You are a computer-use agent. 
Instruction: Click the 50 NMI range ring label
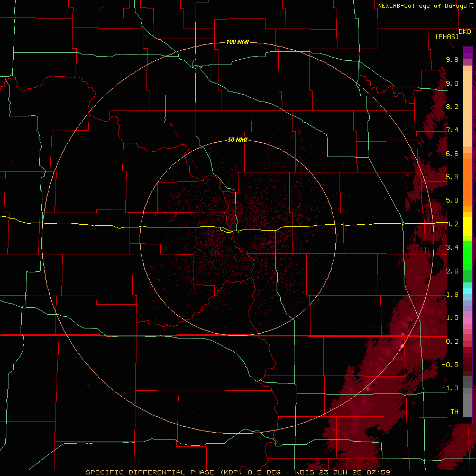237,140
